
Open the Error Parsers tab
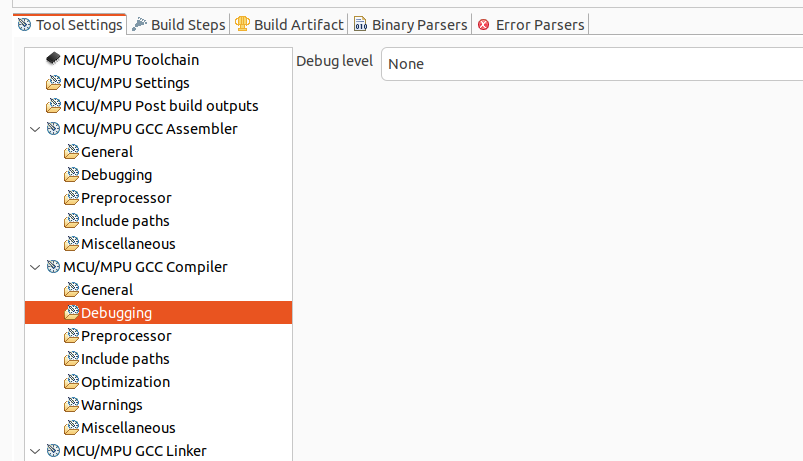(531, 24)
